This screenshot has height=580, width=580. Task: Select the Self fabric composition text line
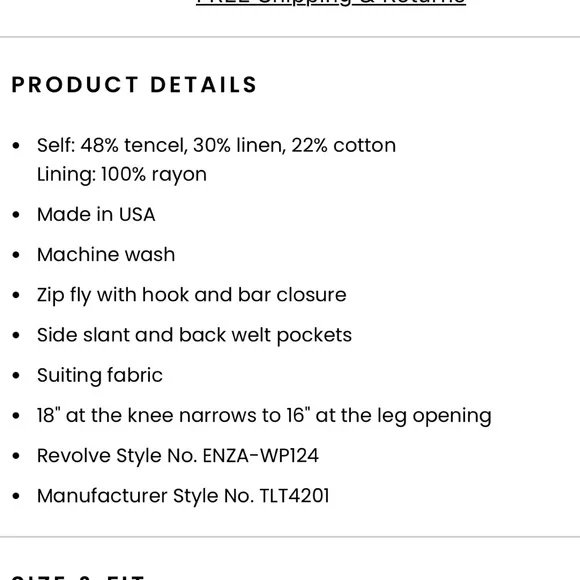click(216, 145)
